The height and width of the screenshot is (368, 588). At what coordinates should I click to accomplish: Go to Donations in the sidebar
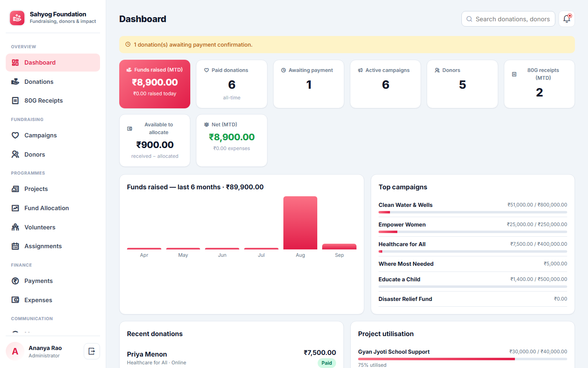(53, 82)
